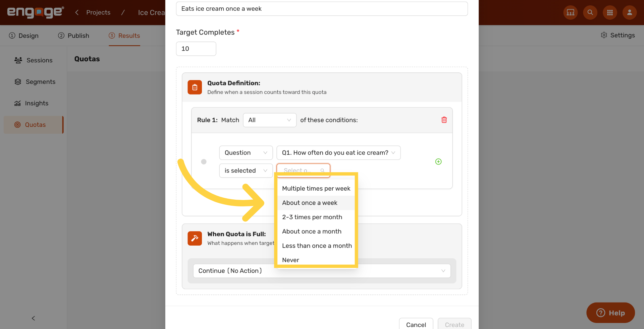644x329 pixels.
Task: Open the Q1 question selector dropdown
Action: pos(338,153)
